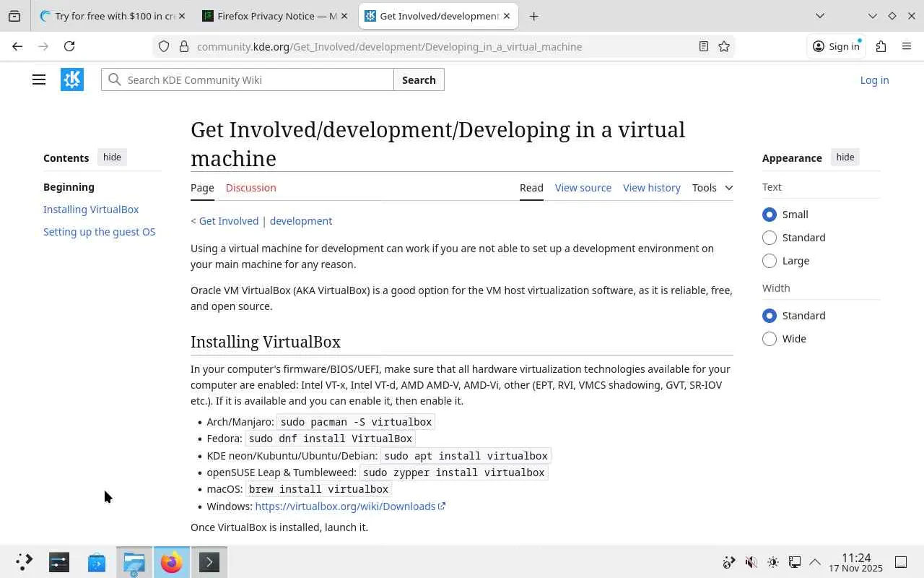924x578 pixels.
Task: Expand hidden system tray icons
Action: 815,562
